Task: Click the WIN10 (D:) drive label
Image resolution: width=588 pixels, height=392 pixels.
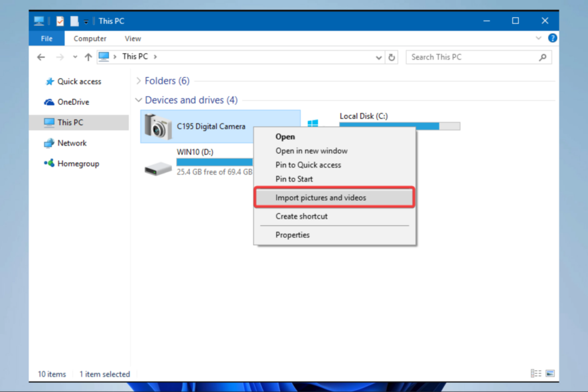Action: pyautogui.click(x=195, y=152)
